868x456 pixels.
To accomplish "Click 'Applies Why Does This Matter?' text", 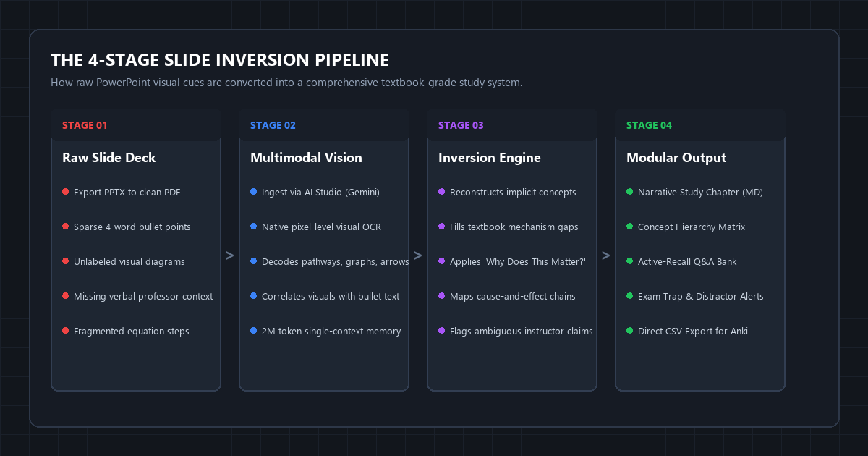I will point(517,262).
